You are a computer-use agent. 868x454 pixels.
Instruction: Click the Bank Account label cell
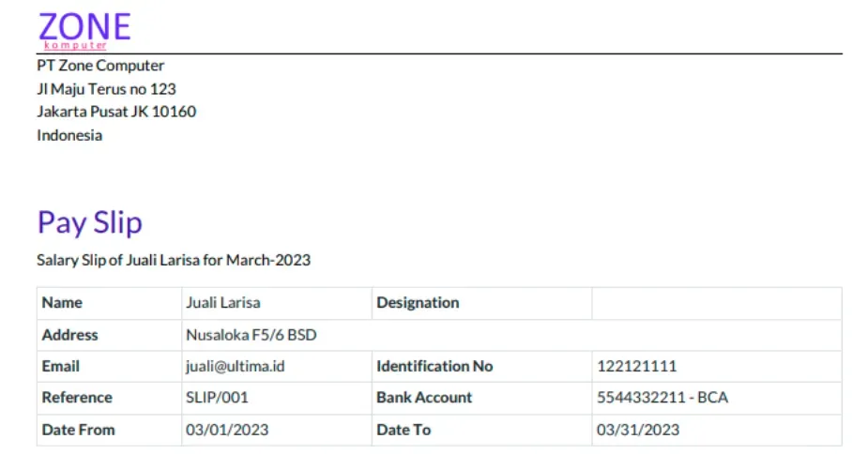pos(424,398)
